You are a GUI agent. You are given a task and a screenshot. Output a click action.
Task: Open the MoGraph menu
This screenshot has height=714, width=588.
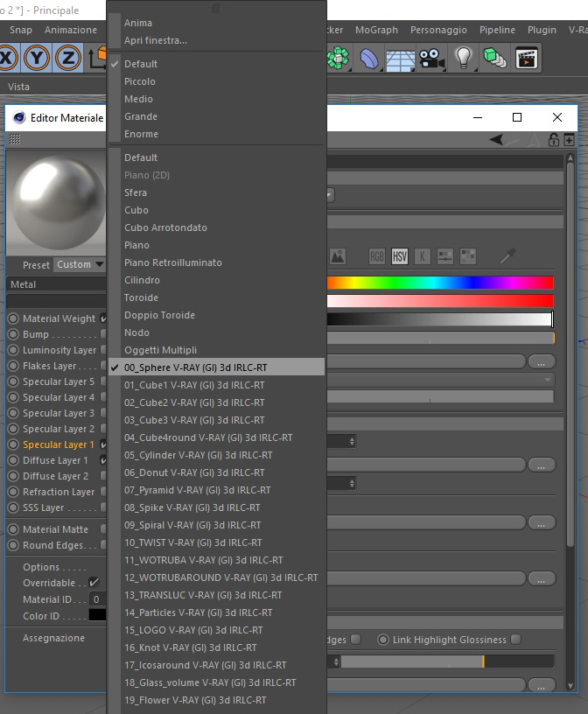376,30
